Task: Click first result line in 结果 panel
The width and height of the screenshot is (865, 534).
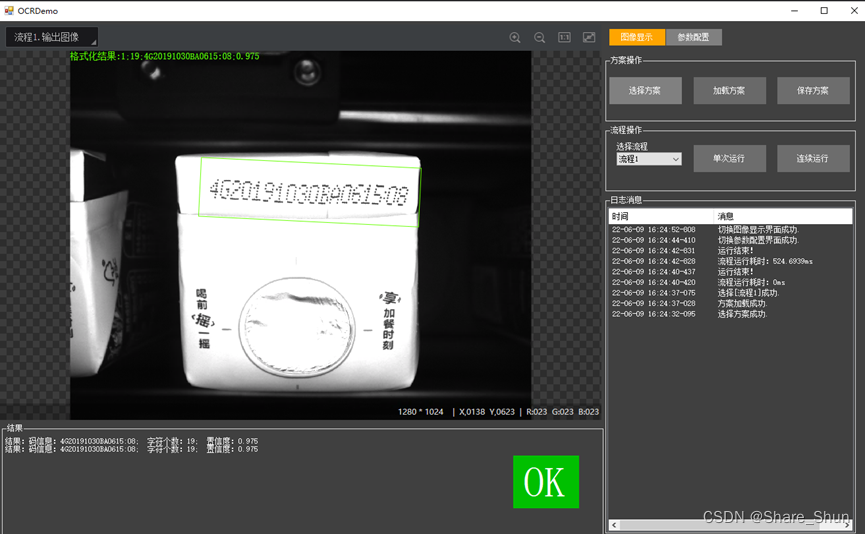Action: click(131, 441)
